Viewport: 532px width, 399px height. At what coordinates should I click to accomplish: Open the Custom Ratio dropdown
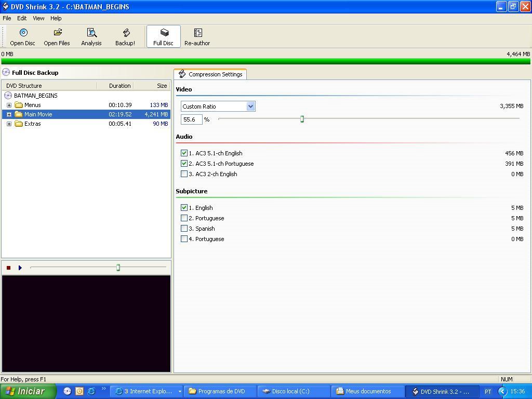point(250,106)
